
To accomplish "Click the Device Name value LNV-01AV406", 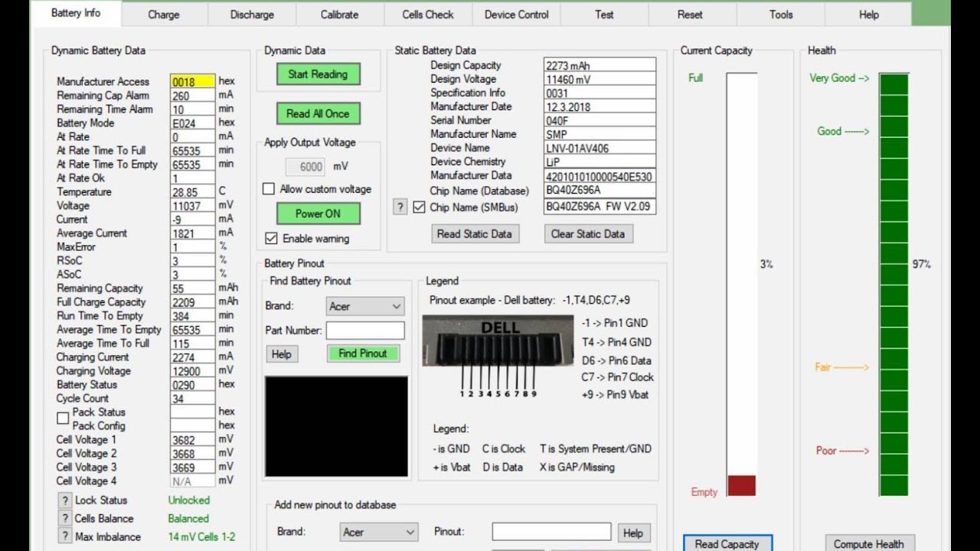I will [599, 148].
